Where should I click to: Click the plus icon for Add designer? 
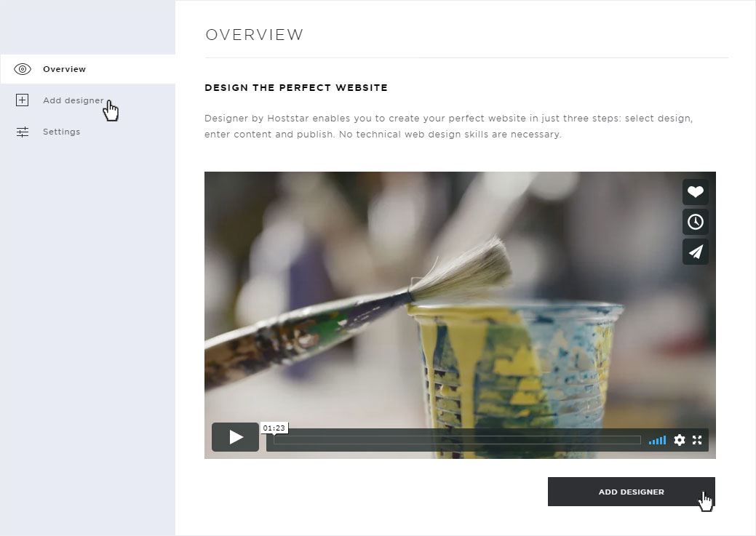coord(22,100)
